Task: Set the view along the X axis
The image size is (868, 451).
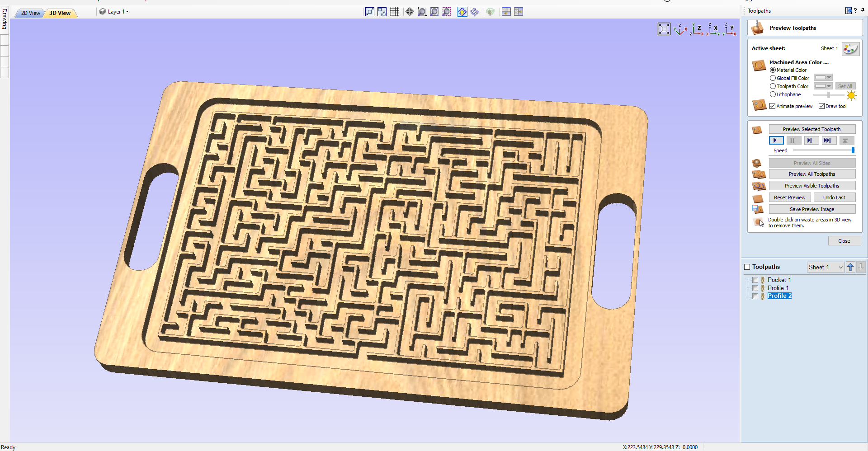Action: pyautogui.click(x=714, y=29)
